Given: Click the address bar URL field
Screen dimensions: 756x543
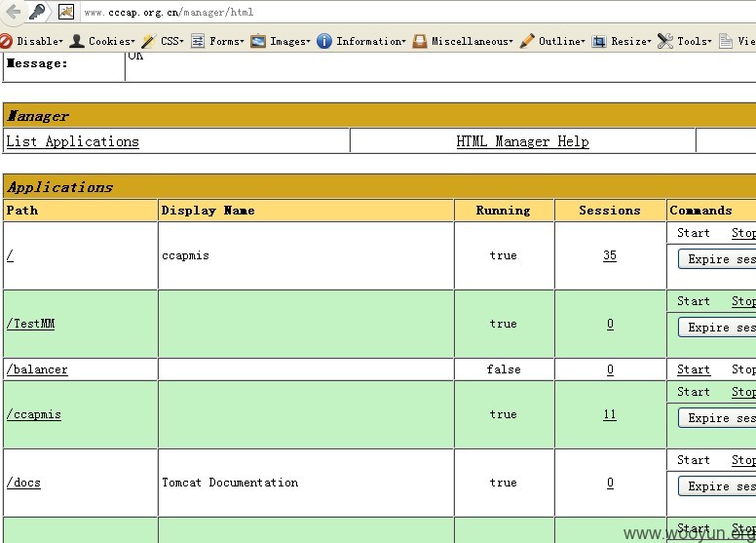Looking at the screenshot, I should tap(415, 12).
